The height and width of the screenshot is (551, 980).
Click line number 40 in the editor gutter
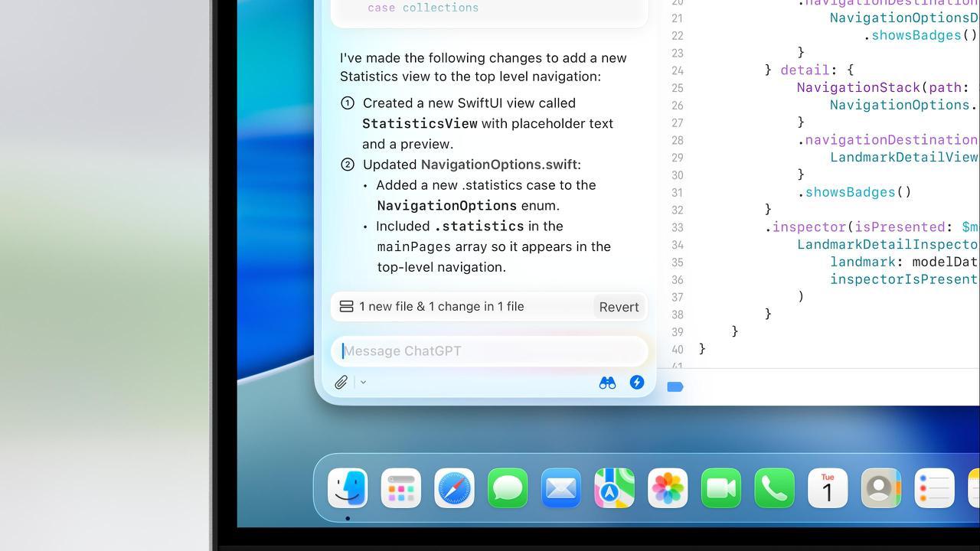[x=677, y=349]
